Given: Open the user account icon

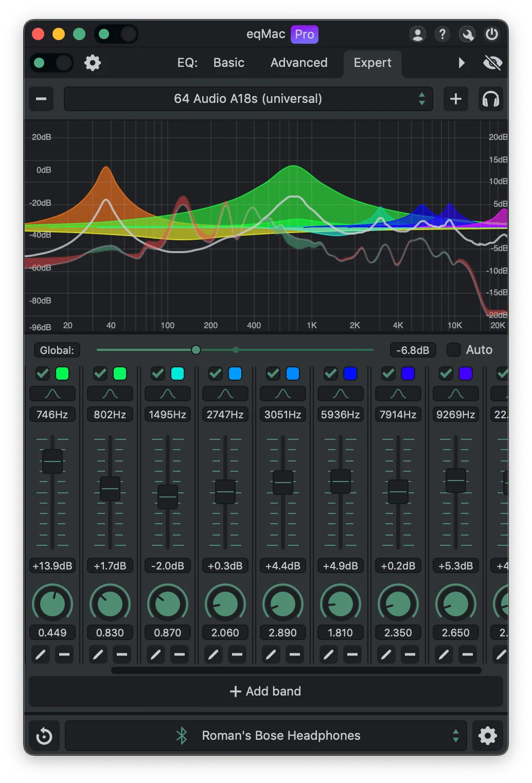Looking at the screenshot, I should (x=417, y=34).
